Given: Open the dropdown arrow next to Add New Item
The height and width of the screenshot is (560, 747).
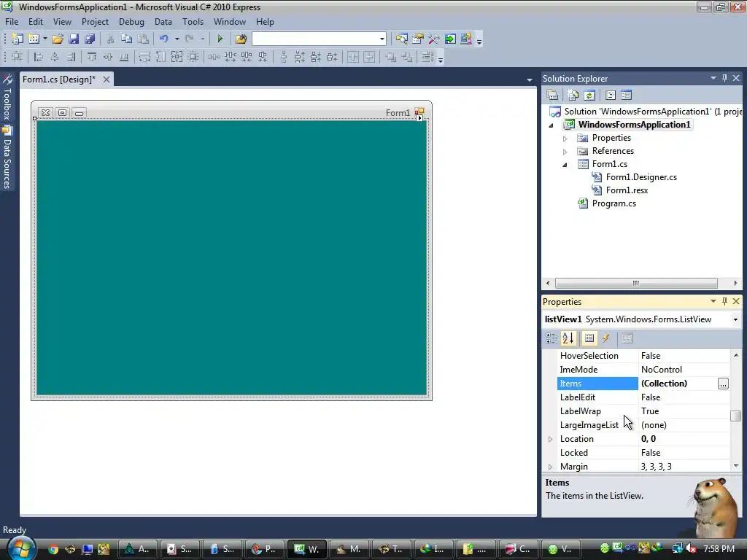Looking at the screenshot, I should click(44, 39).
